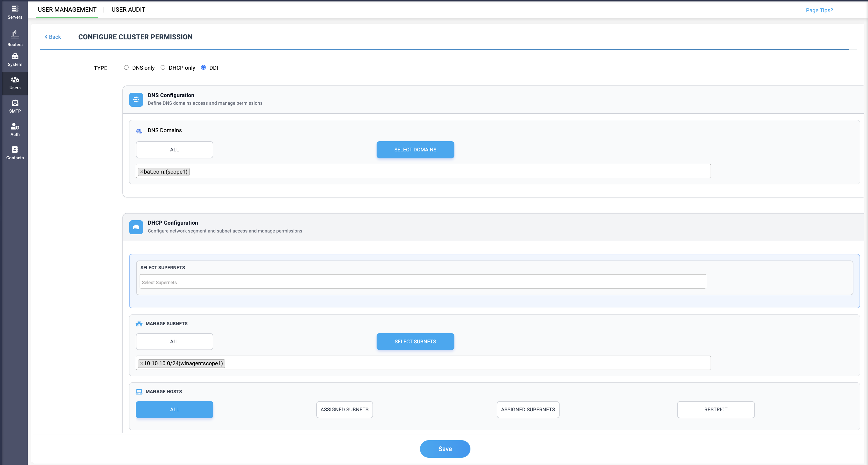The image size is (868, 465).
Task: Select the DNS only radio option
Action: point(126,67)
